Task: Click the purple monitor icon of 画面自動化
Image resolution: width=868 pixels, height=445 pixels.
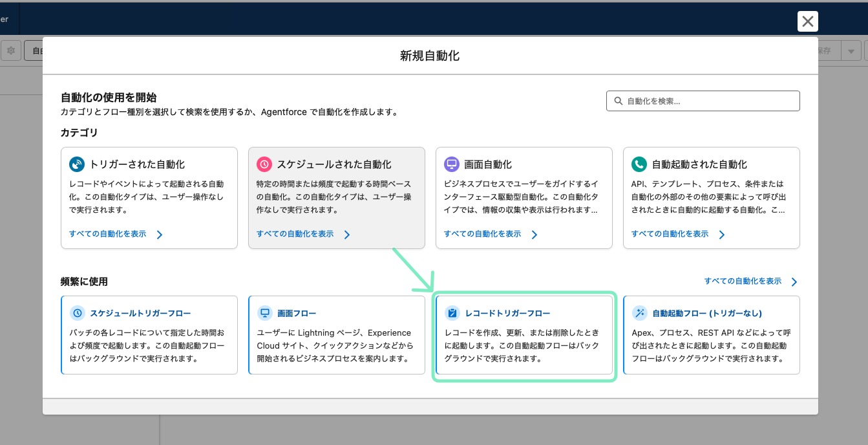Action: coord(452,164)
